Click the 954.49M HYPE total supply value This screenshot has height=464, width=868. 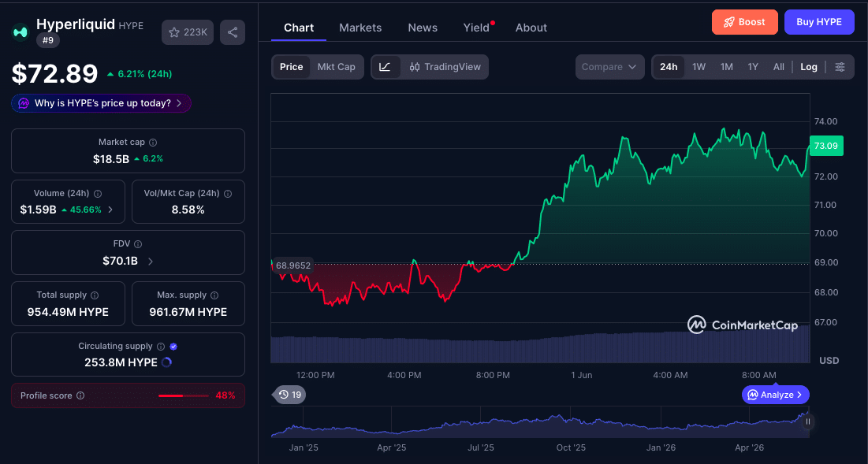(68, 312)
